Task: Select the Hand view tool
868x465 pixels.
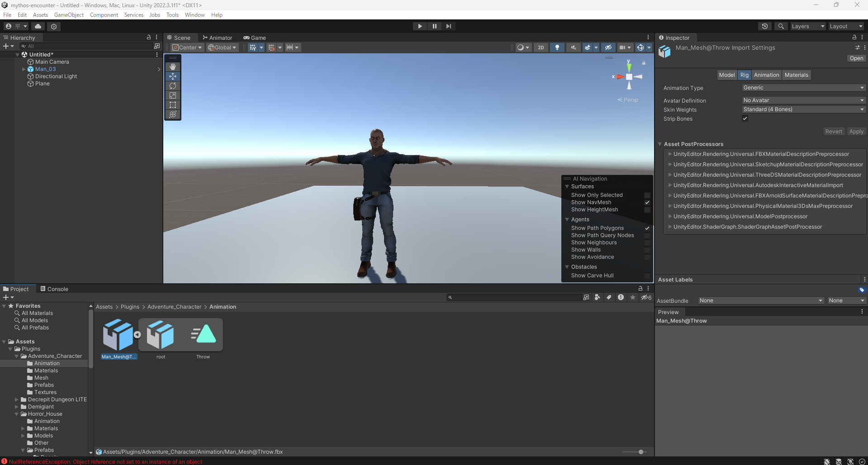Action: (173, 67)
